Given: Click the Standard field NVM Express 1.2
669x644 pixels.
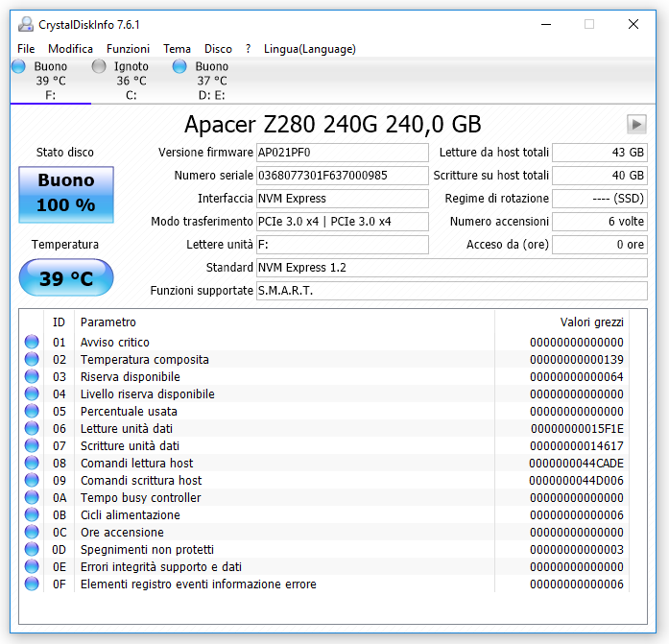Looking at the screenshot, I should tap(452, 268).
